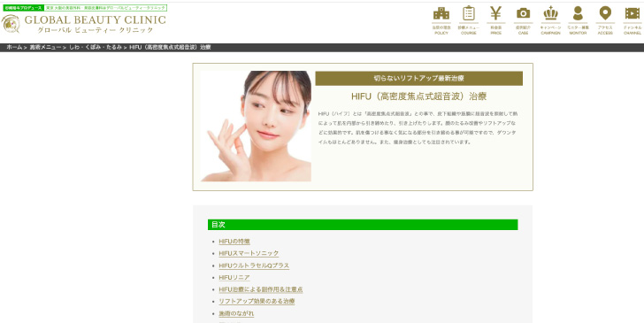Open HIFUウルトラセルQプラス link

pyautogui.click(x=254, y=265)
